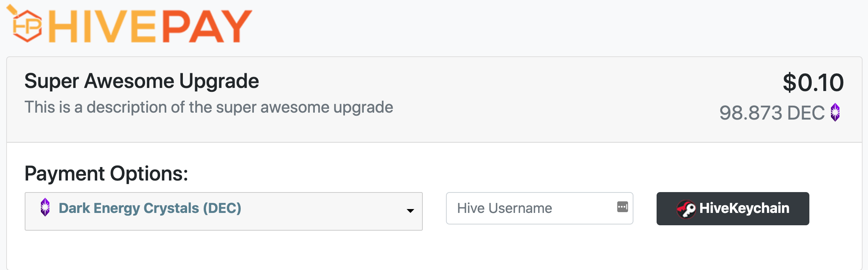
Task: Focus the Hive Username input field
Action: click(539, 208)
